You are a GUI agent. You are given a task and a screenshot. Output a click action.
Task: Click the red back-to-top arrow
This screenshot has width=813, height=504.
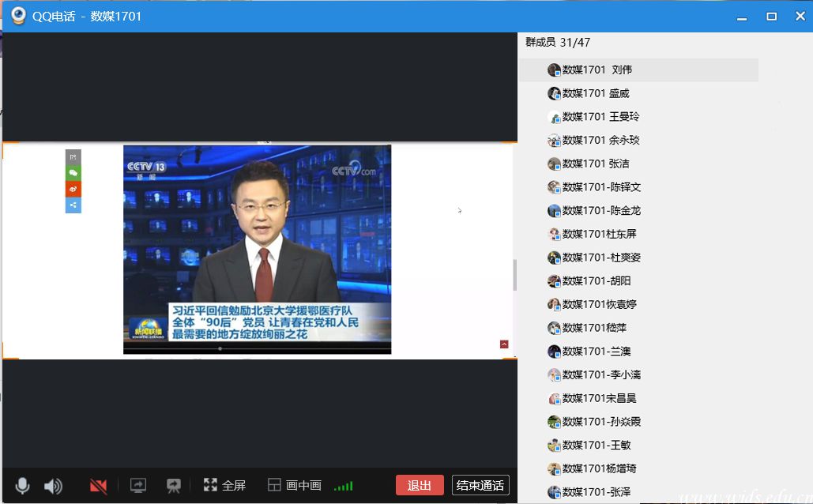click(504, 344)
